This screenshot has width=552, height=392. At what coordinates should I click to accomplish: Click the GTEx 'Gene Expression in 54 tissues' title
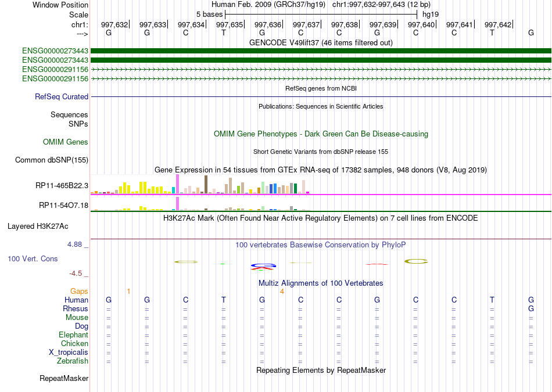point(321,170)
